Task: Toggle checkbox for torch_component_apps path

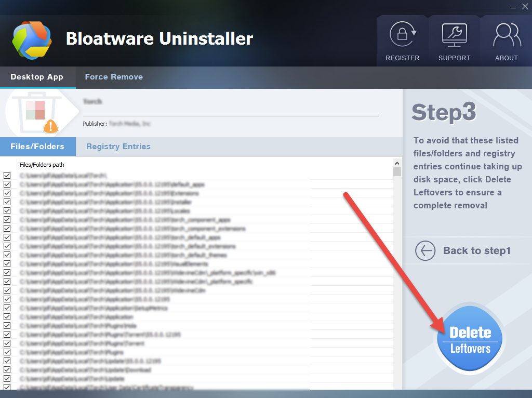Action: [7, 220]
